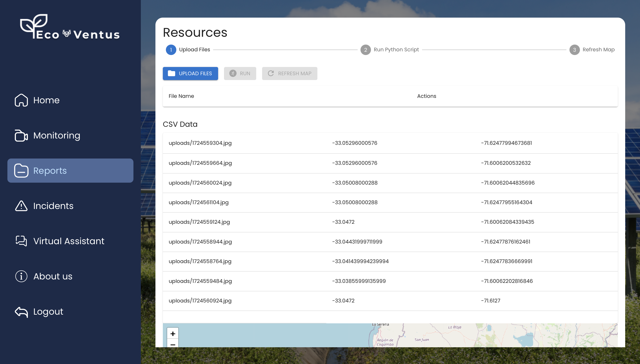The image size is (640, 364).
Task: Click the File Name column header
Action: 181,96
